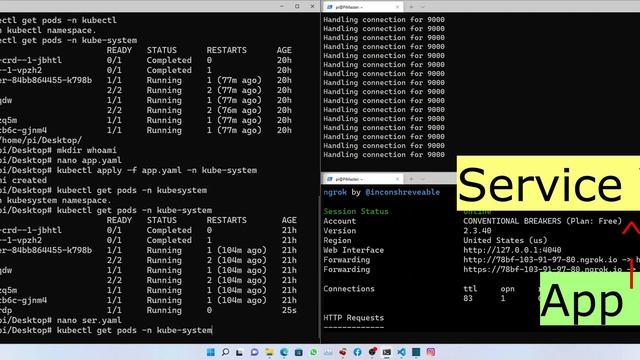
Task: Open File Explorer from the taskbar
Action: (x=269, y=352)
